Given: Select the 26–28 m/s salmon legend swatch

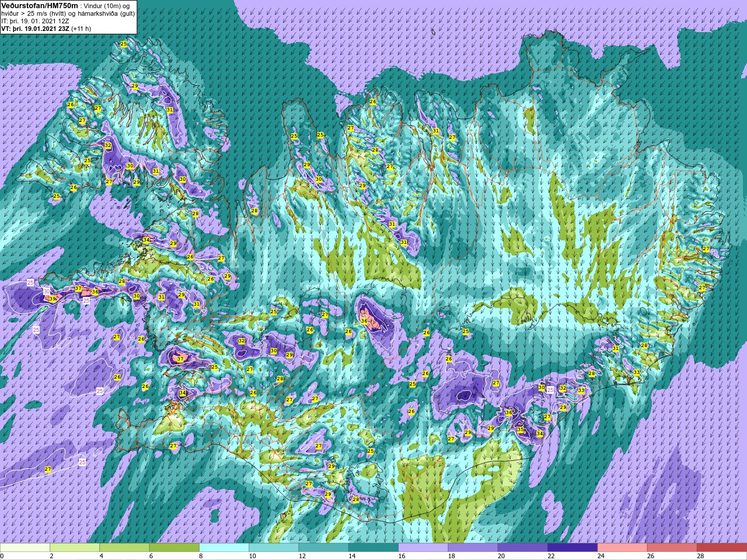Looking at the screenshot, I should (x=672, y=548).
